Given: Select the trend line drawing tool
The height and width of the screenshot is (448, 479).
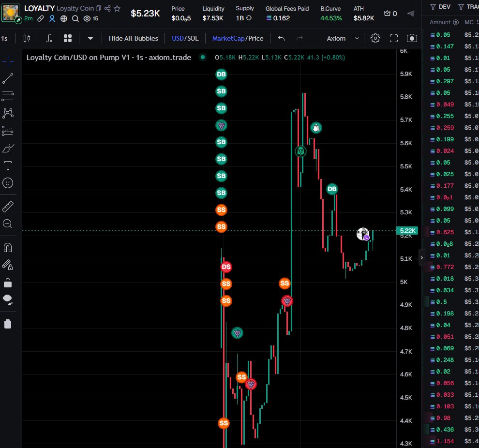Looking at the screenshot, I should point(8,78).
